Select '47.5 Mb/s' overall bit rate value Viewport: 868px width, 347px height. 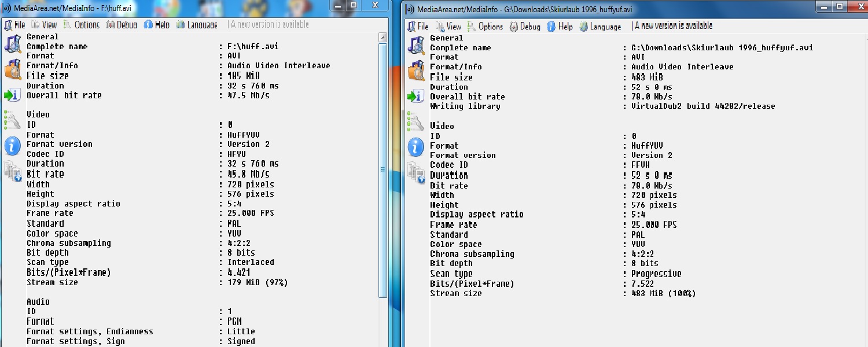[248, 95]
